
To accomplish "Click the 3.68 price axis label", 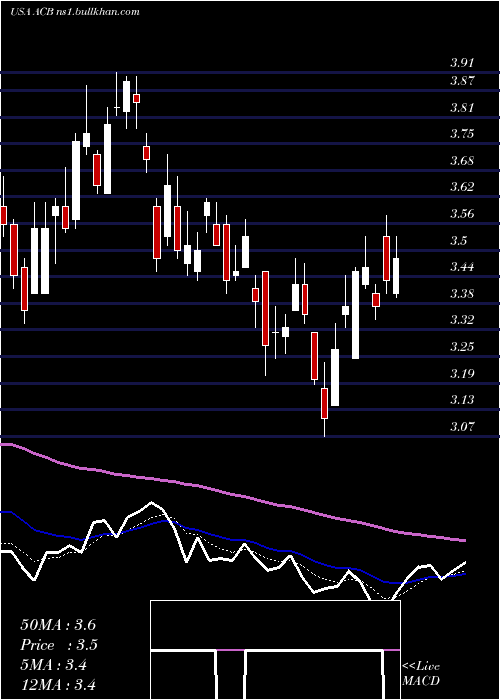I will pos(462,161).
